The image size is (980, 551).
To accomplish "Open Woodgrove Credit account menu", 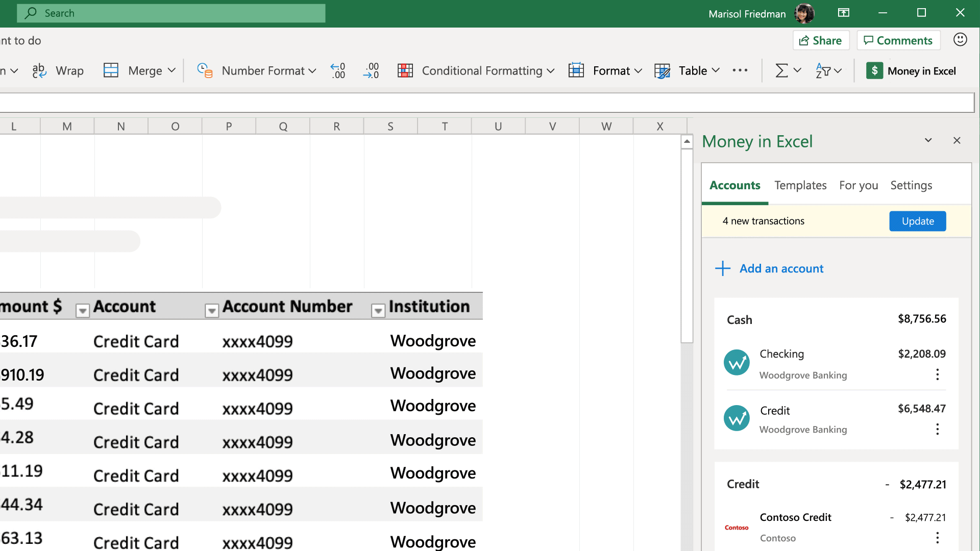I will click(936, 429).
